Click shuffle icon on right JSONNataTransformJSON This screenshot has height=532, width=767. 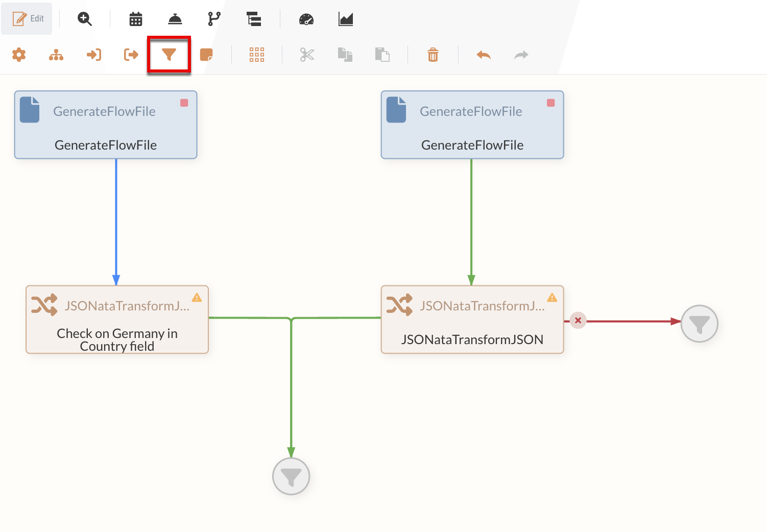399,305
